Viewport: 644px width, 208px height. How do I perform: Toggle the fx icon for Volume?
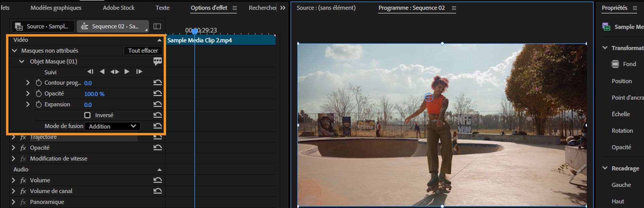click(23, 180)
